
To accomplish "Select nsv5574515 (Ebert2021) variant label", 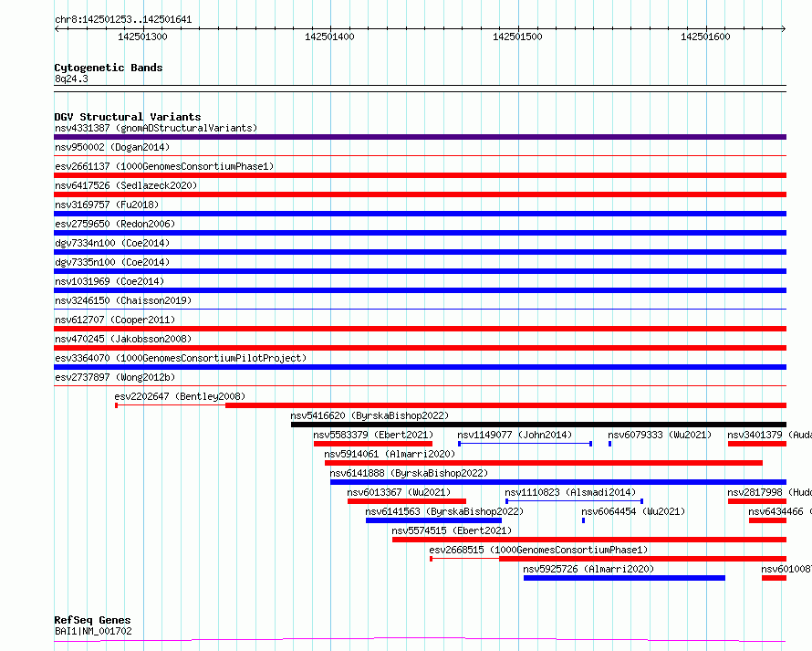I will tap(452, 530).
